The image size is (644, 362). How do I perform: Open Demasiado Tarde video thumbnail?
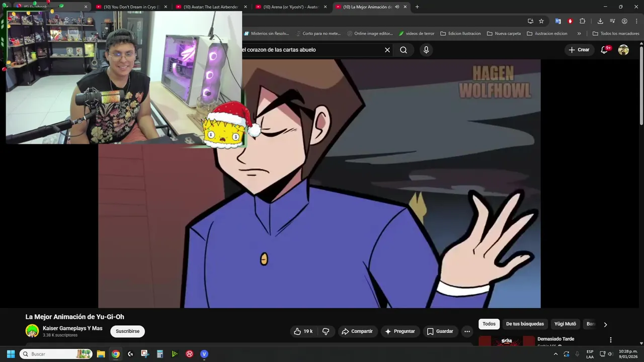(x=507, y=341)
